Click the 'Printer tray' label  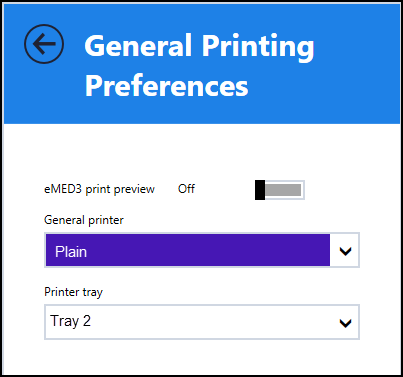(x=73, y=292)
